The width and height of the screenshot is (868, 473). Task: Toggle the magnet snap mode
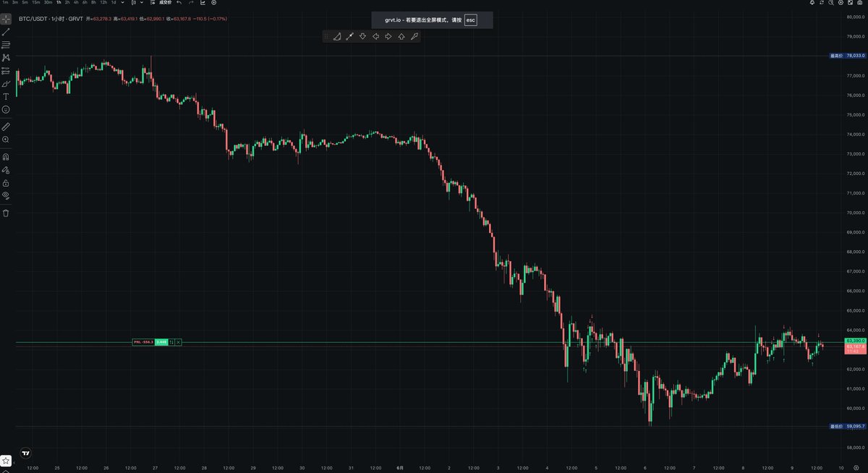pyautogui.click(x=6, y=156)
